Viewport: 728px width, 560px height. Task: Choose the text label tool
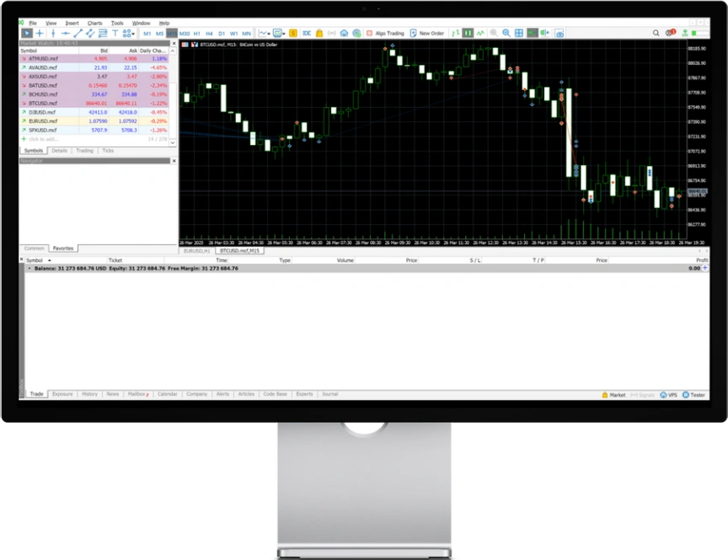115,33
